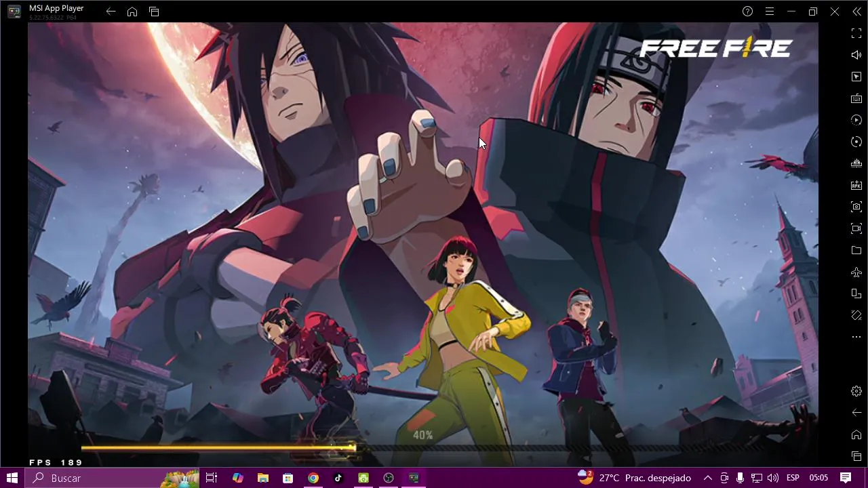Screen dimensions: 868x488
Task: Enter fullscreen mode from sidebar
Action: pos(856,33)
